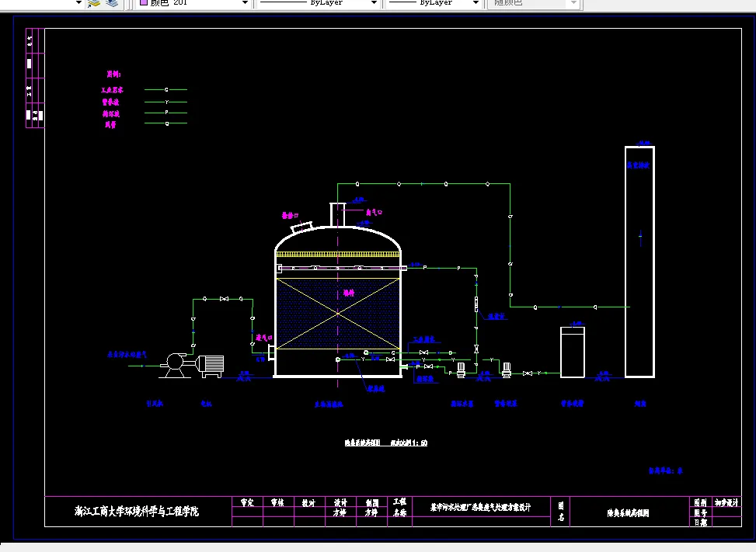Viewport: 756px width, 552px height.
Task: Open the ByLayer lineweight dropdown
Action: (x=476, y=3)
